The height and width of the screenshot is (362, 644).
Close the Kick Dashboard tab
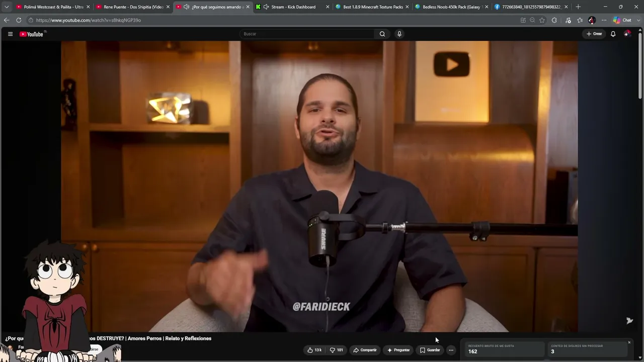point(328,7)
